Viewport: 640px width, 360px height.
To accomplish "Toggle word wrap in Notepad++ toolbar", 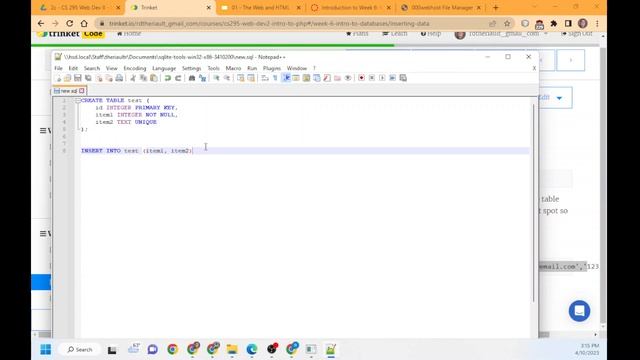I will 265,78.
